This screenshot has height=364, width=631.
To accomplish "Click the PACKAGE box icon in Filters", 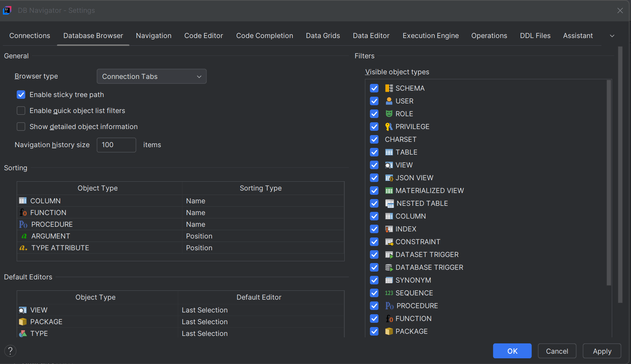I will (388, 331).
